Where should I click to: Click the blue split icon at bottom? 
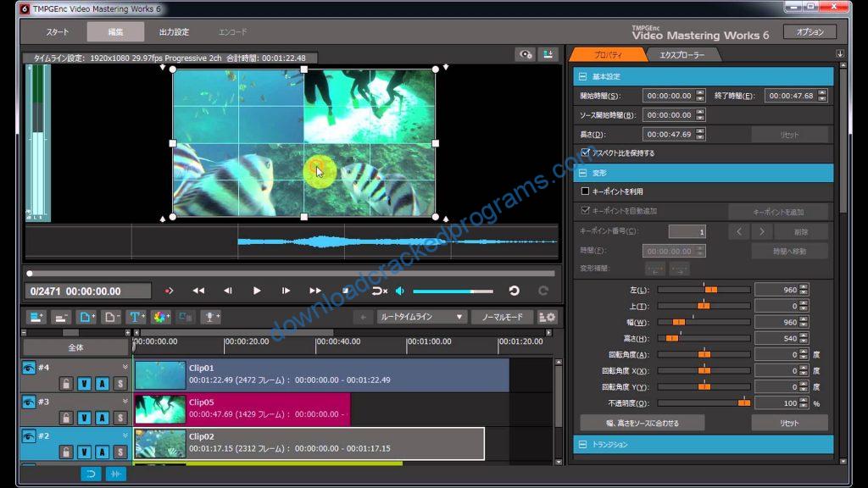coord(115,474)
